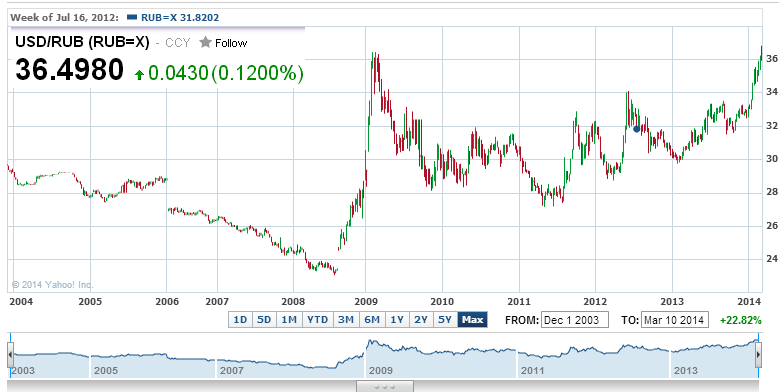Viewport: 779px width, 392px height.
Task: Switch chart to 1M range
Action: point(289,320)
